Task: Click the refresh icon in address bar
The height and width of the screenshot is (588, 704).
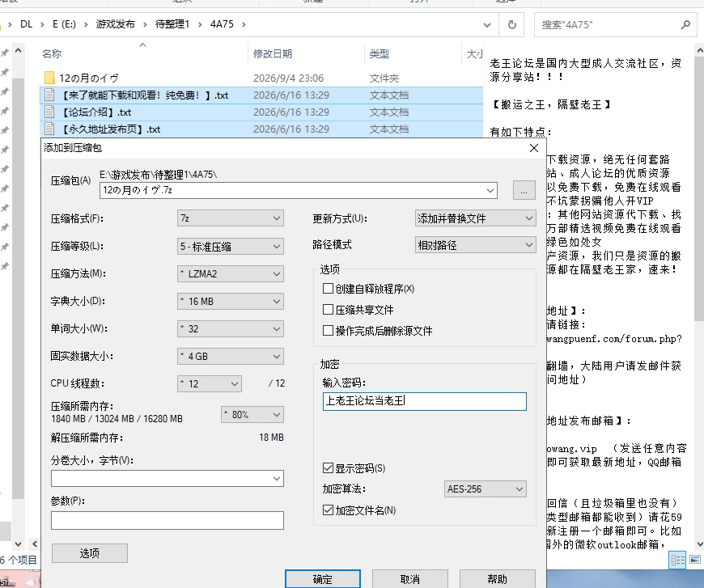Action: click(x=512, y=25)
